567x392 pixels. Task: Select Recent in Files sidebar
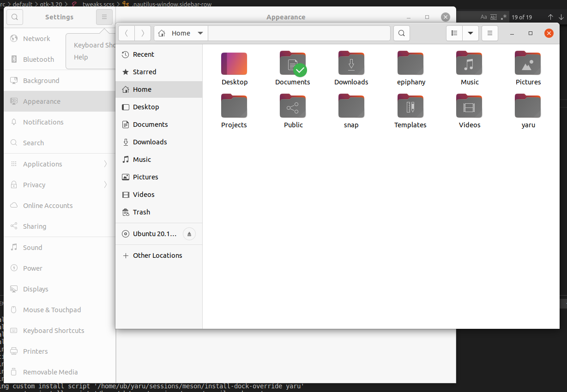(159, 54)
